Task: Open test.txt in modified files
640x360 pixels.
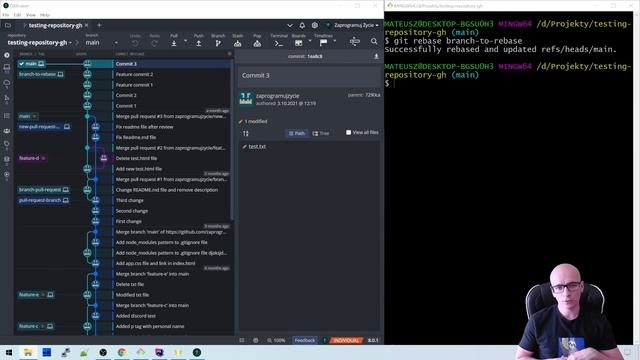Action: [257, 147]
